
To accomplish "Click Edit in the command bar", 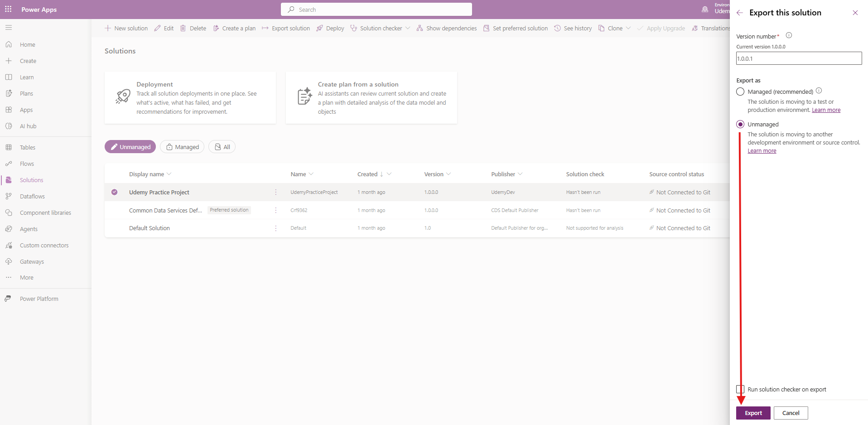I will 164,28.
